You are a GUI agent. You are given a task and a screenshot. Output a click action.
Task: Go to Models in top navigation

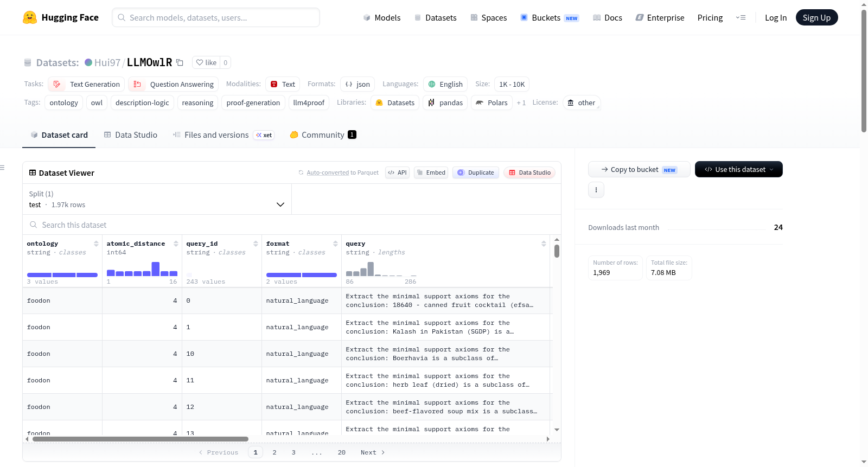click(382, 18)
